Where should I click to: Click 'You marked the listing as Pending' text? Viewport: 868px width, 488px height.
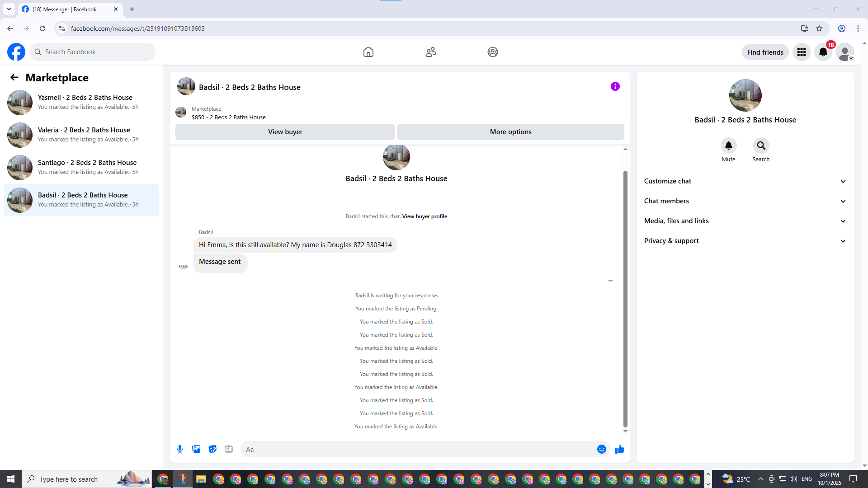click(396, 309)
